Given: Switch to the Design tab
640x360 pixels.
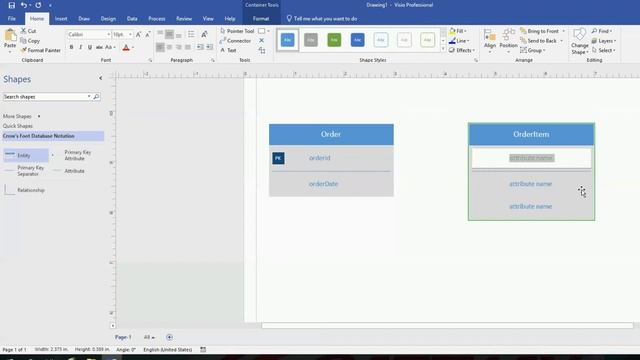Looking at the screenshot, I should (108, 19).
